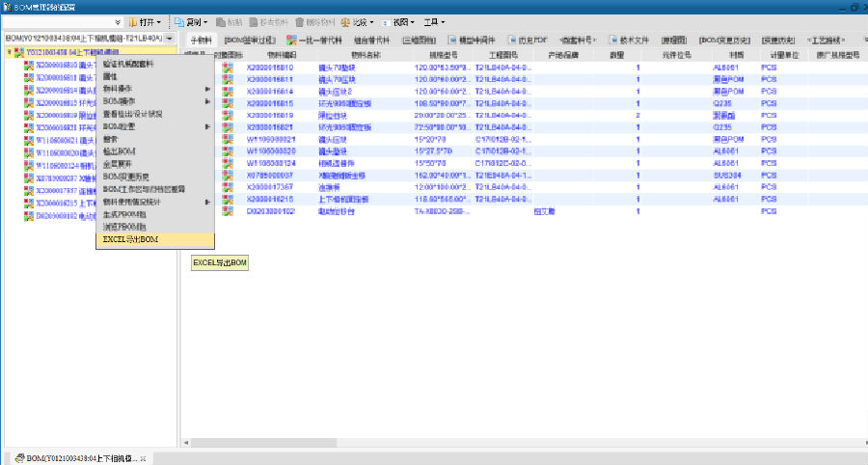The image size is (868, 465).
Task: Click the 物料编码 column header
Action: coord(267,56)
